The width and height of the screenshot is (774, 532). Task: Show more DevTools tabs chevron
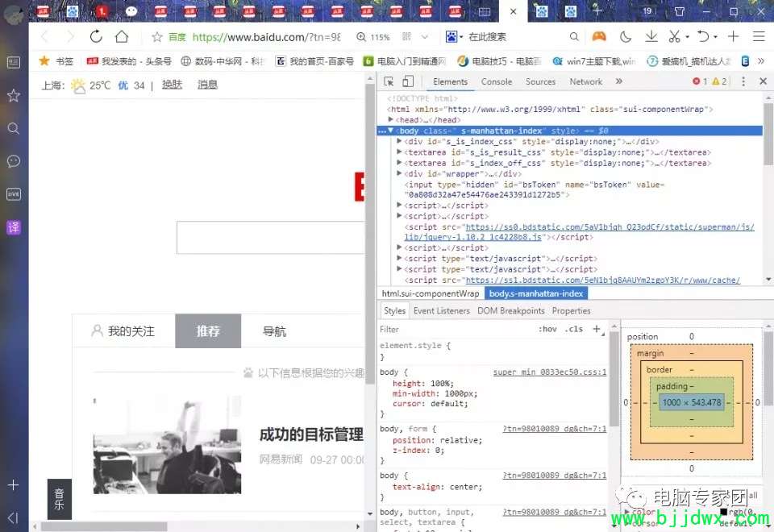point(619,81)
